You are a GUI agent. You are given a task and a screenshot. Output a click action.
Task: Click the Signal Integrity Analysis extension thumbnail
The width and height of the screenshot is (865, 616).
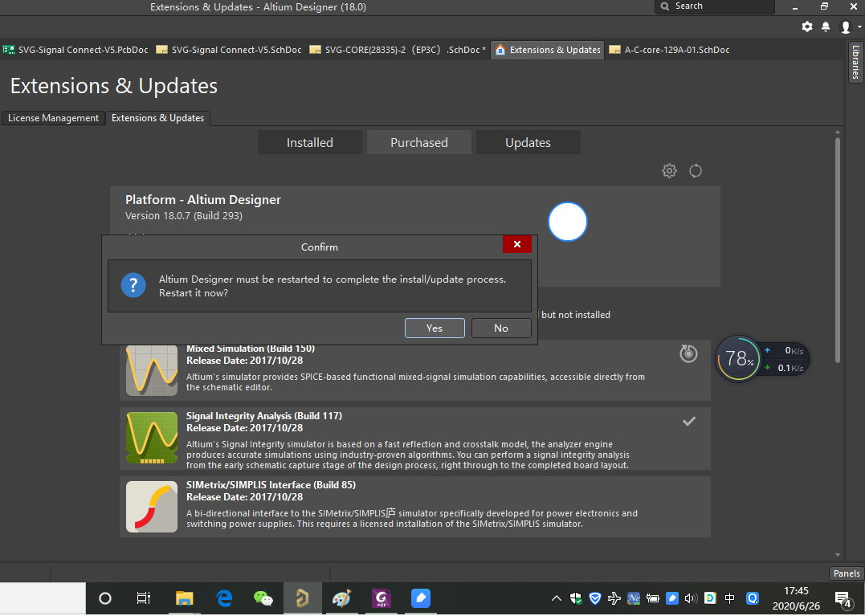point(152,438)
